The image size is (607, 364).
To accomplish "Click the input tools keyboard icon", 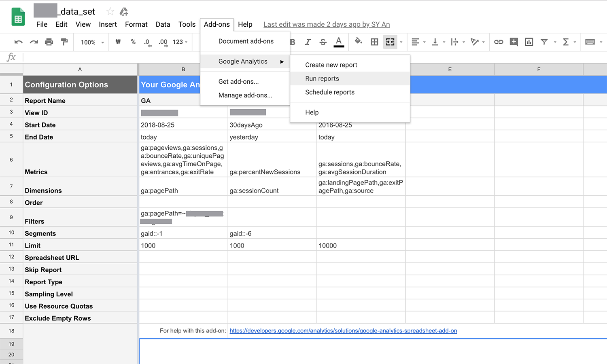I will coord(590,42).
